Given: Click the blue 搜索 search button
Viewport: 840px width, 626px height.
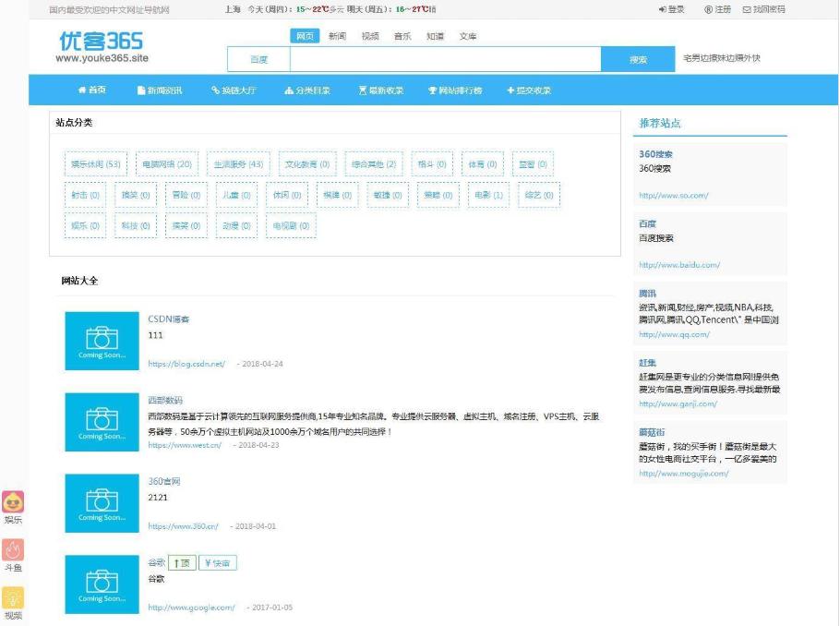Looking at the screenshot, I should tap(638, 59).
